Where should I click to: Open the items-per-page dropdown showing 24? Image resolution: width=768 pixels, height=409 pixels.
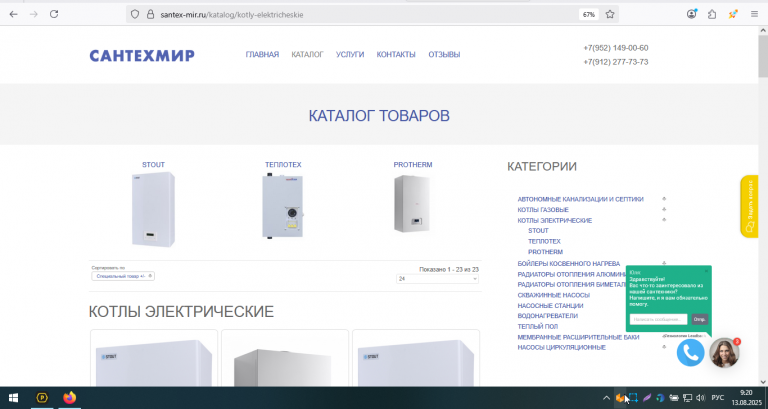437,279
